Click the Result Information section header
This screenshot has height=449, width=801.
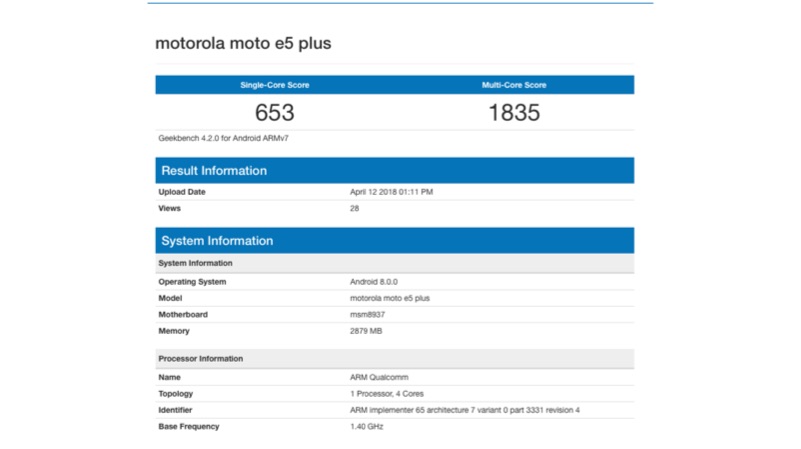214,171
